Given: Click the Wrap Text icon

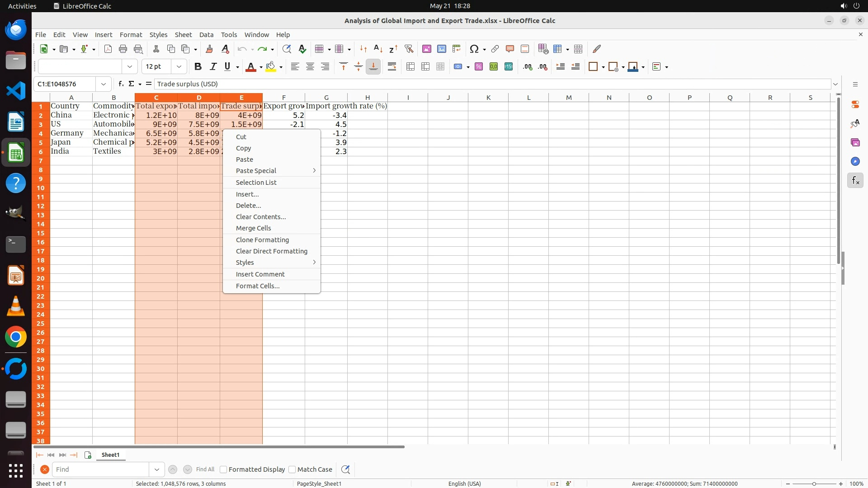Looking at the screenshot, I should coord(392,67).
